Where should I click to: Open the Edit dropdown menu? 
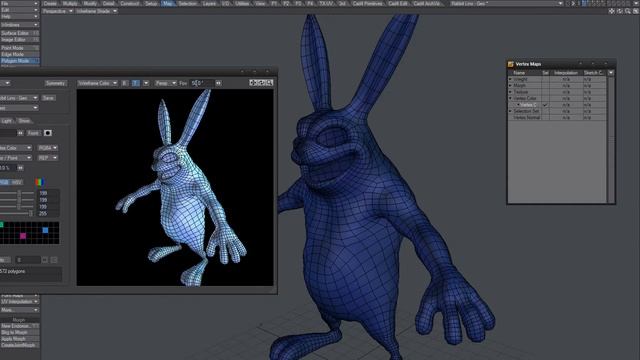[19, 10]
